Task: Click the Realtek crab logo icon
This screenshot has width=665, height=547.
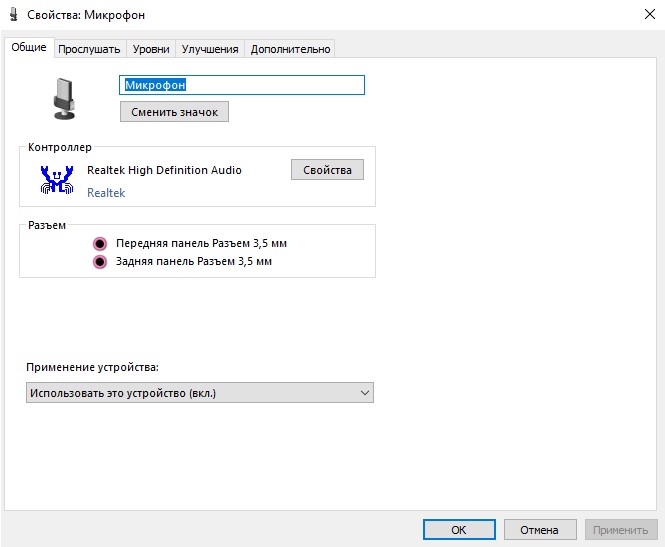Action: (57, 178)
